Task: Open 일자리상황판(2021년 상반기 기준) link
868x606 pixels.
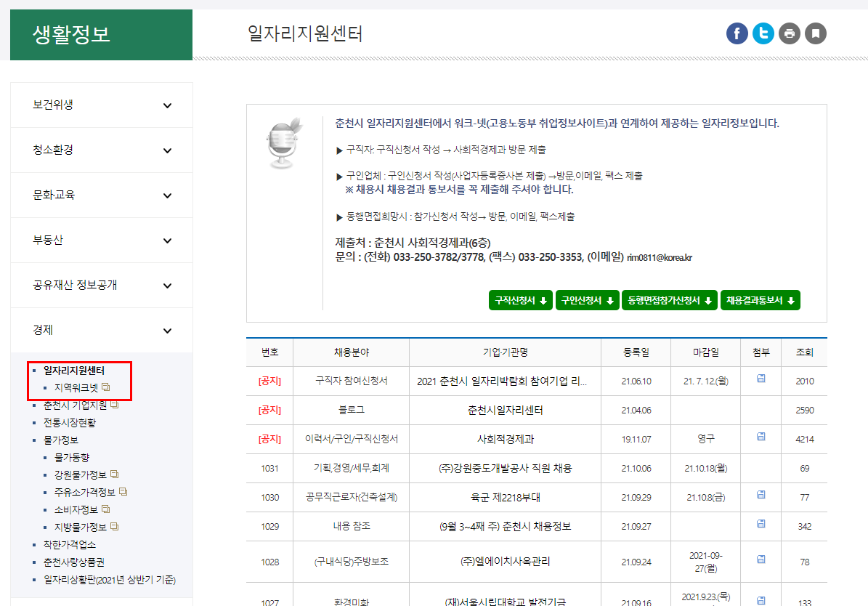Action: pyautogui.click(x=110, y=579)
